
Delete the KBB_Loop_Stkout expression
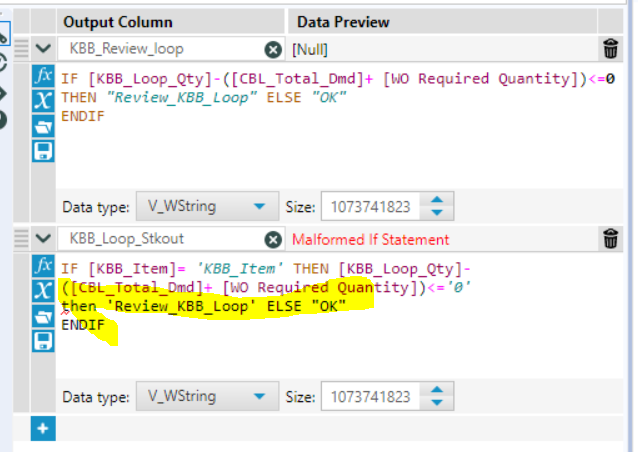[x=610, y=238]
